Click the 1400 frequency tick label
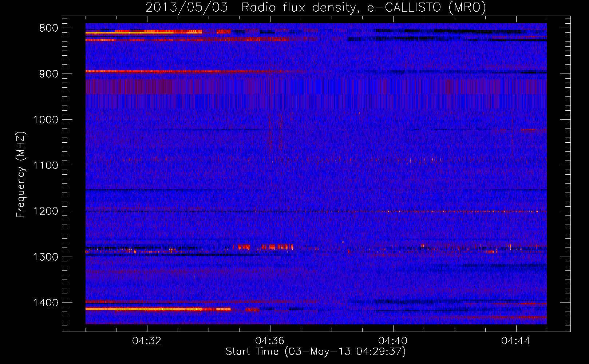 point(46,303)
